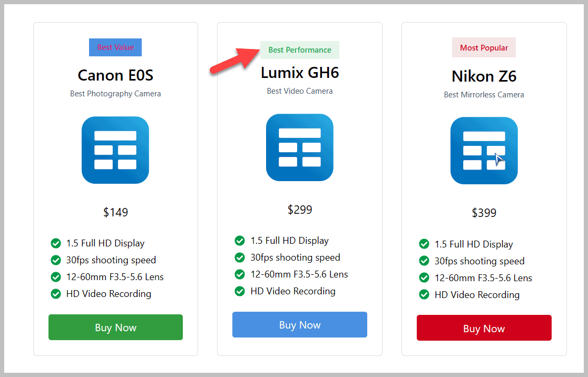Click the blue table icon under Lumix GH6
This screenshot has width=588, height=377.
pos(300,147)
